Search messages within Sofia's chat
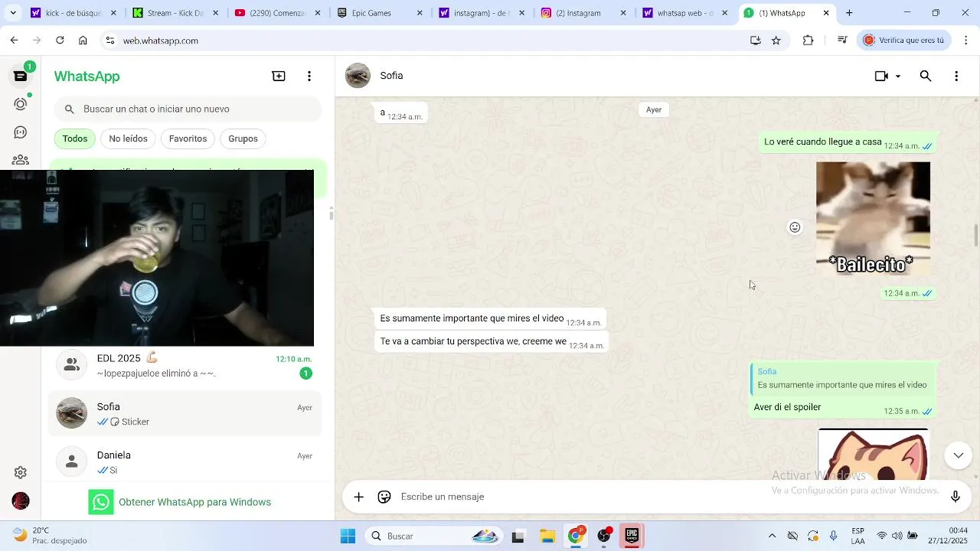 (926, 76)
